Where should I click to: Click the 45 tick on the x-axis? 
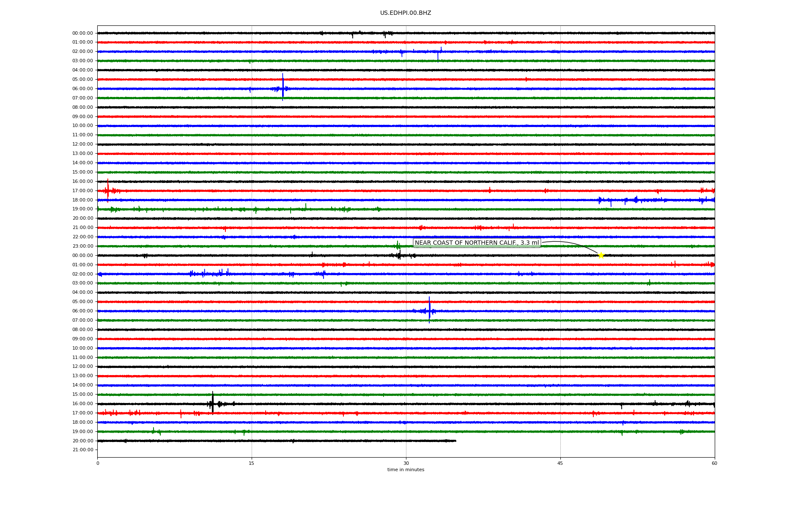[560, 463]
